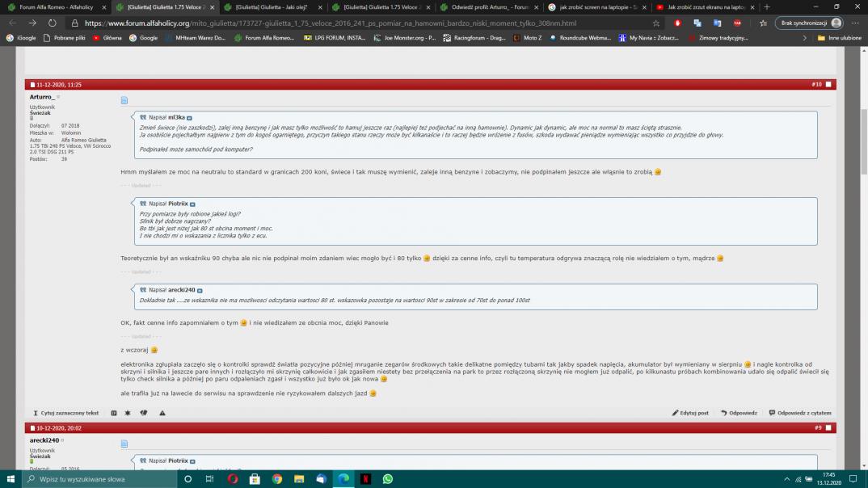868x488 pixels.
Task: Open the browser settings ellipsis menu
Action: (x=856, y=23)
